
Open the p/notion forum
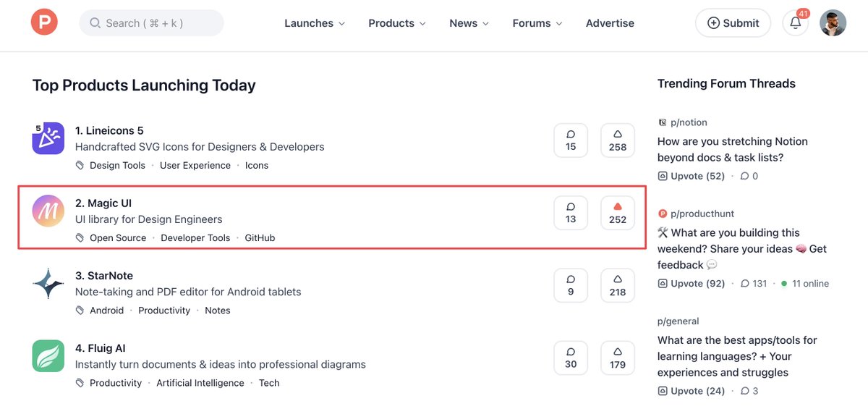683,122
